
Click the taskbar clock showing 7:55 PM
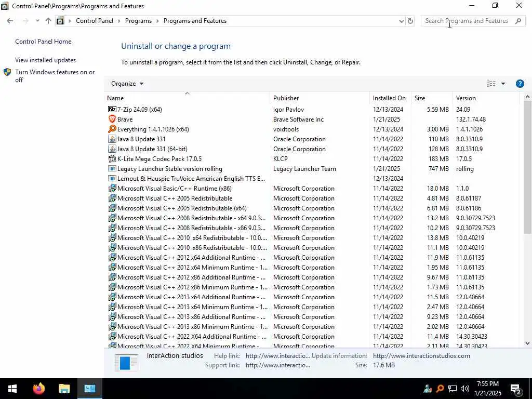(487, 389)
